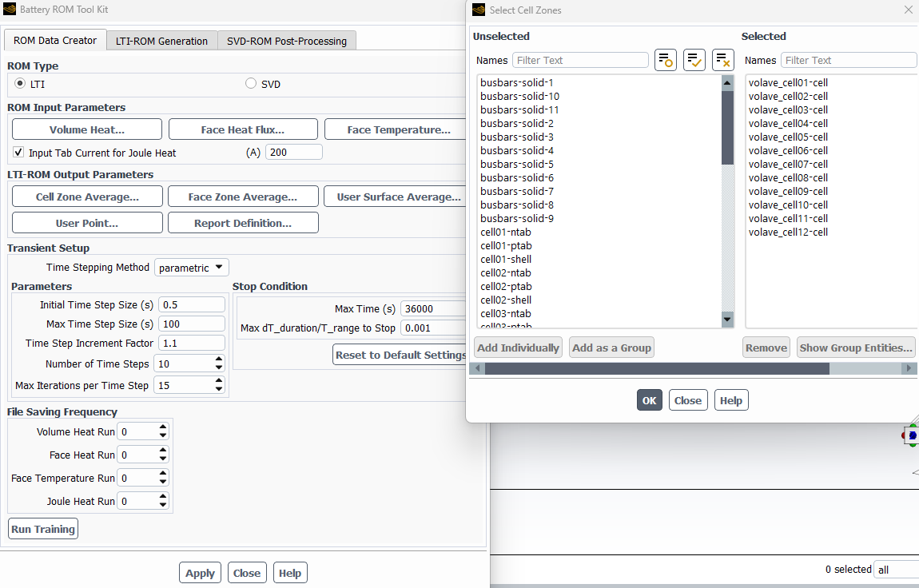The height and width of the screenshot is (588, 919).
Task: Select the SVD ROM type option
Action: [x=251, y=84]
